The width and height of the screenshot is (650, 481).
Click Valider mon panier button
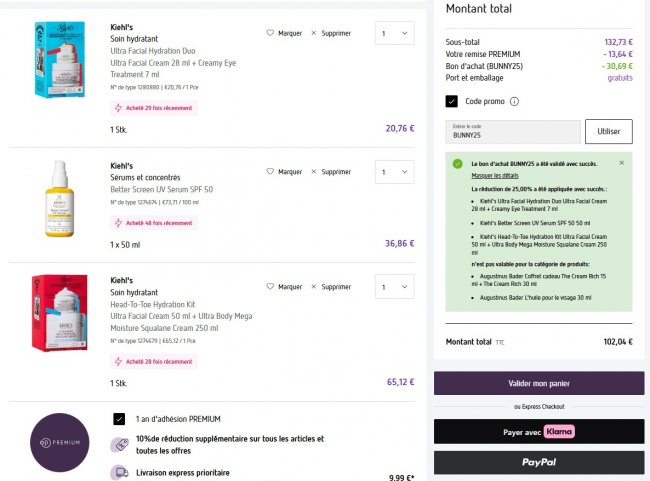pyautogui.click(x=538, y=384)
